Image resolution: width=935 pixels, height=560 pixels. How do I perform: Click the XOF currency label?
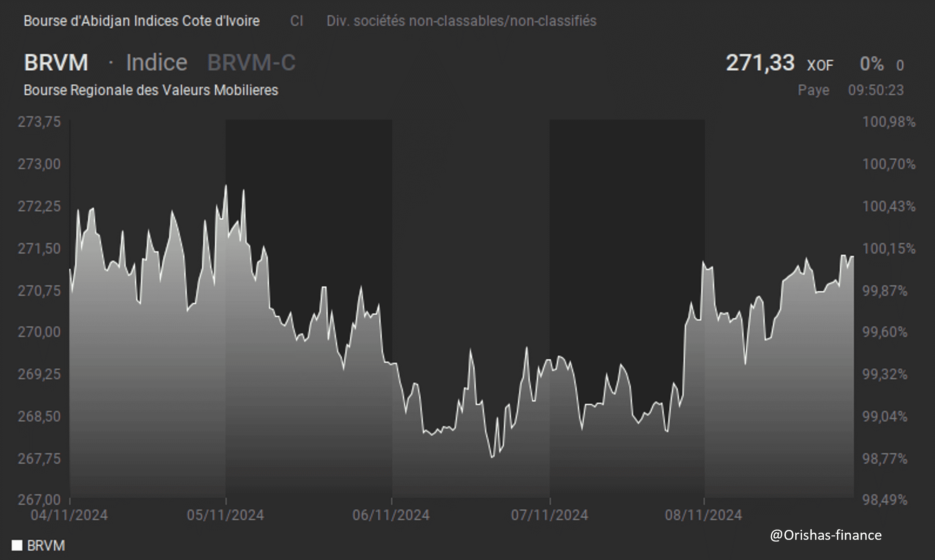point(820,65)
